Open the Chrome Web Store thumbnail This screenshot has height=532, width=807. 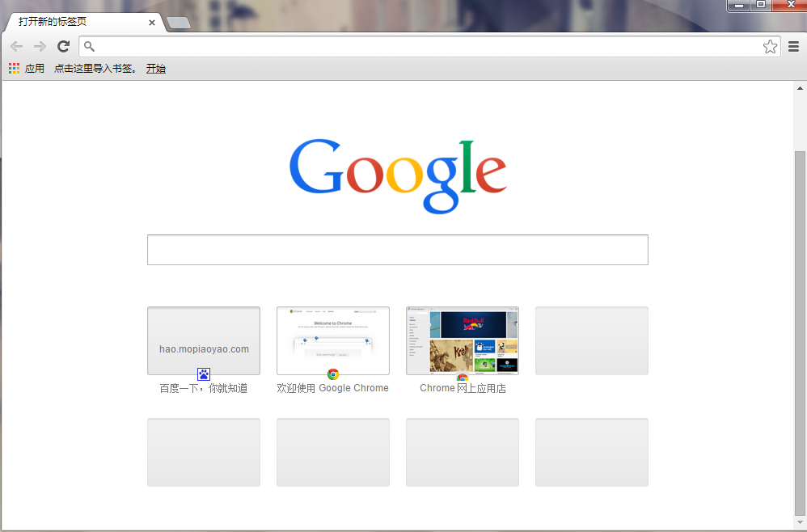coord(463,340)
